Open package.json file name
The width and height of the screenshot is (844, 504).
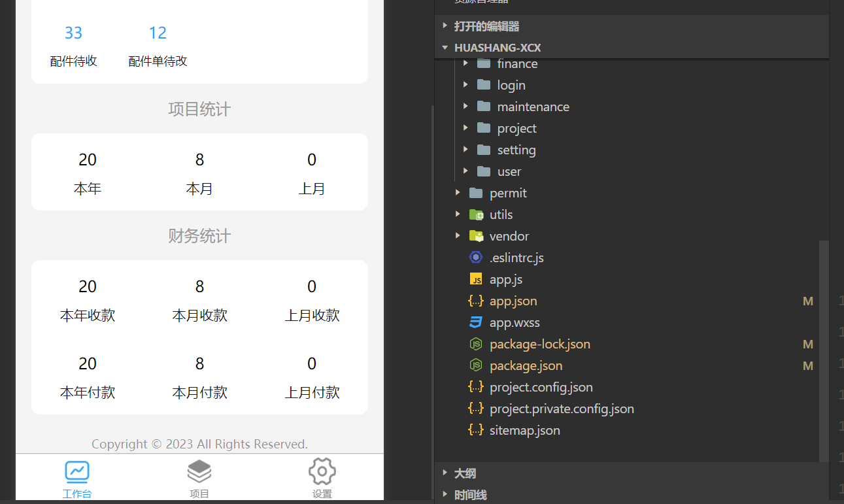tap(526, 366)
